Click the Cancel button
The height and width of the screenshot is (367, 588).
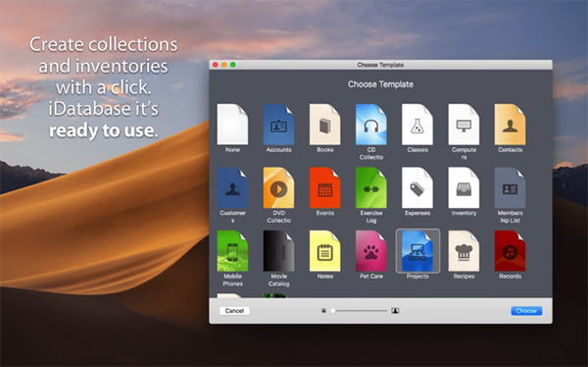click(x=234, y=311)
